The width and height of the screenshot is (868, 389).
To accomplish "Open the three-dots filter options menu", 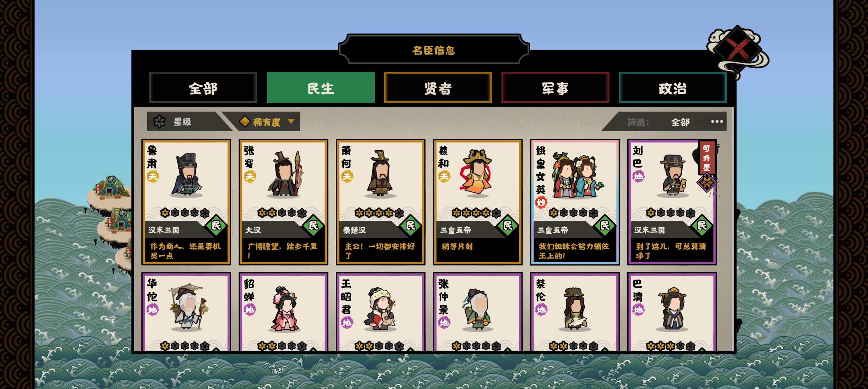I will [x=717, y=122].
